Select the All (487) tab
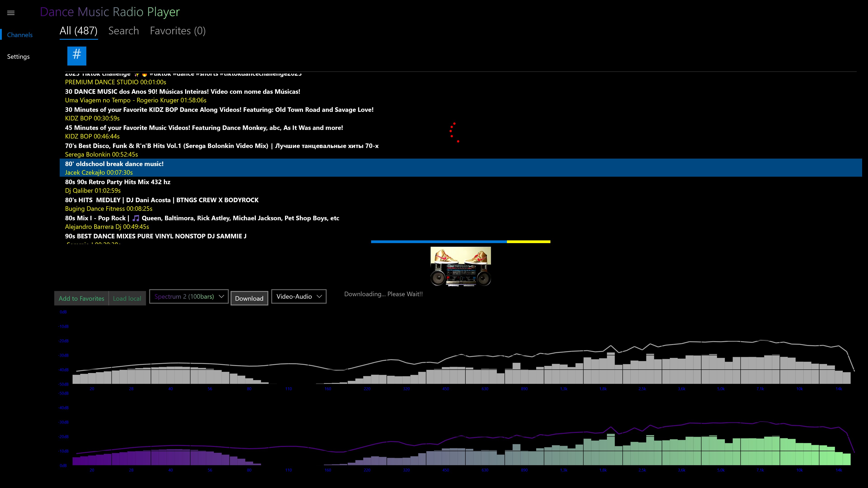Screen dimensions: 868x488 click(78, 31)
